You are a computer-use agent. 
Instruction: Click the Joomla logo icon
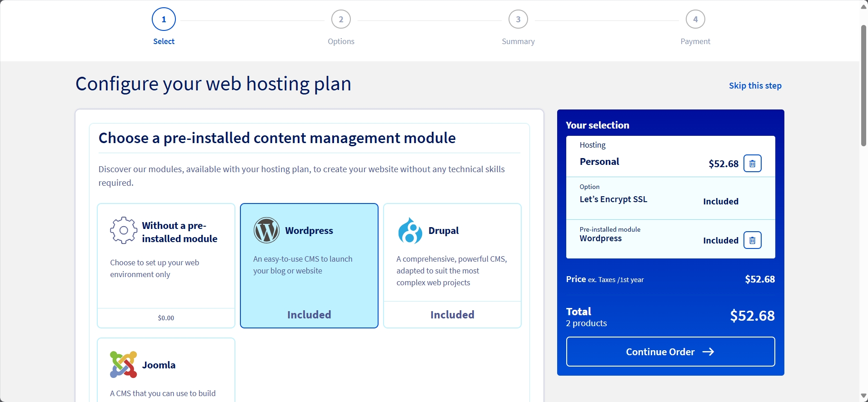click(x=123, y=365)
